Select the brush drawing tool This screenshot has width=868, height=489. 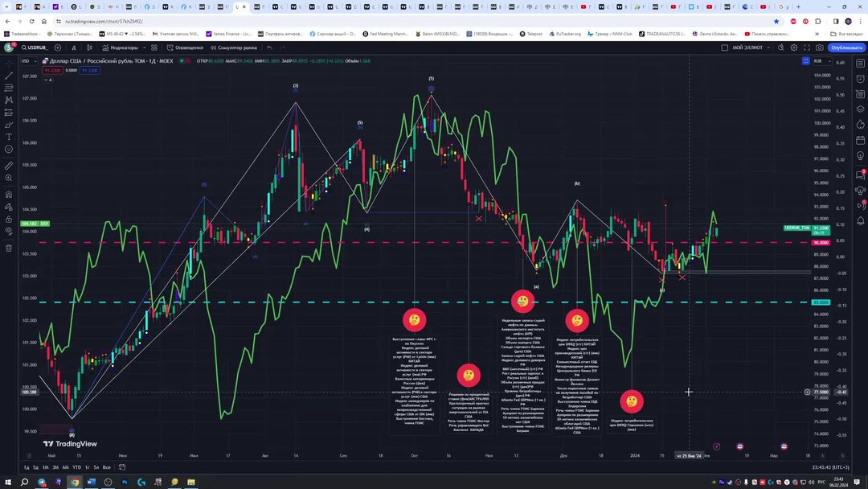click(x=8, y=125)
